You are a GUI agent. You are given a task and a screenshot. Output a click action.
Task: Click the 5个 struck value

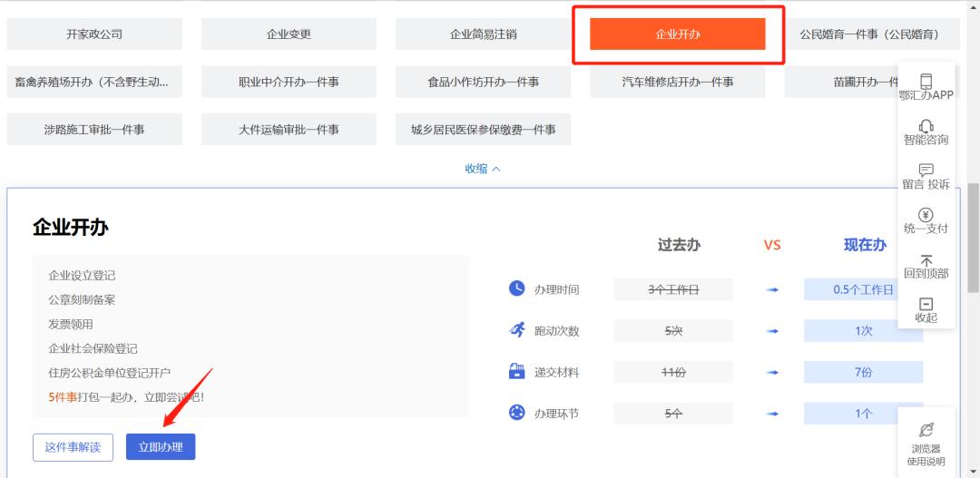tap(673, 414)
